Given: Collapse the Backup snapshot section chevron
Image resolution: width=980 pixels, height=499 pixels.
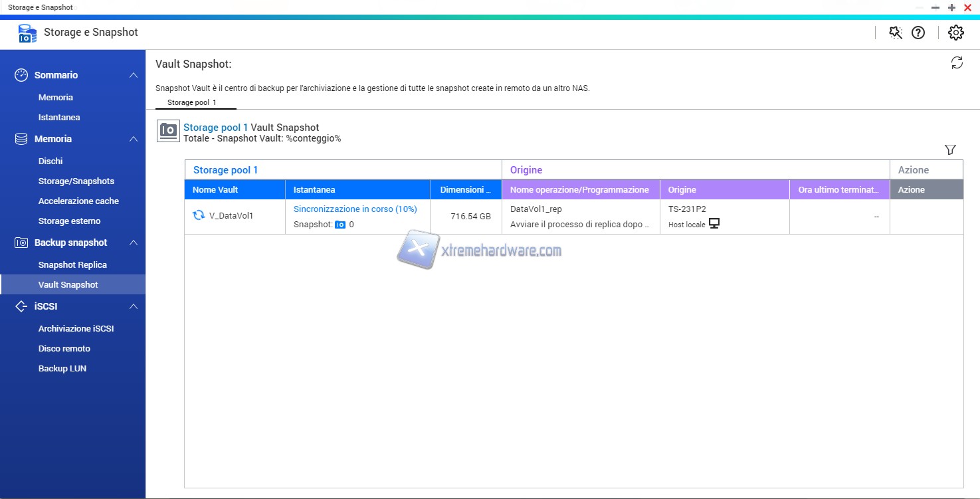Looking at the screenshot, I should click(134, 243).
